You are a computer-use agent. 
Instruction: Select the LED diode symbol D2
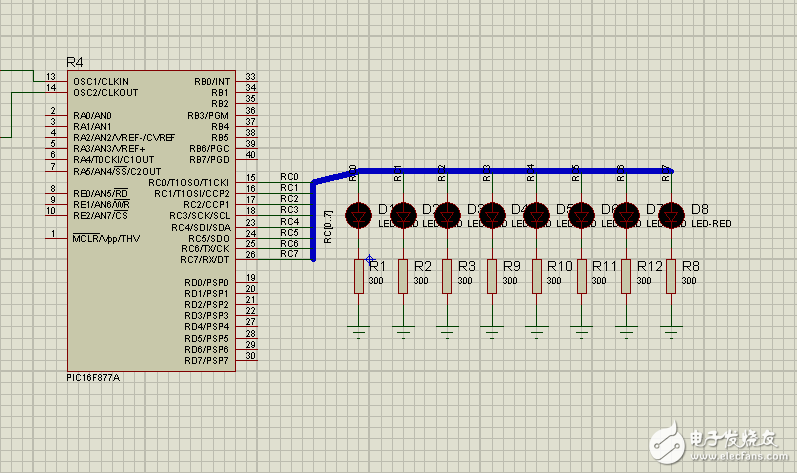click(x=403, y=215)
